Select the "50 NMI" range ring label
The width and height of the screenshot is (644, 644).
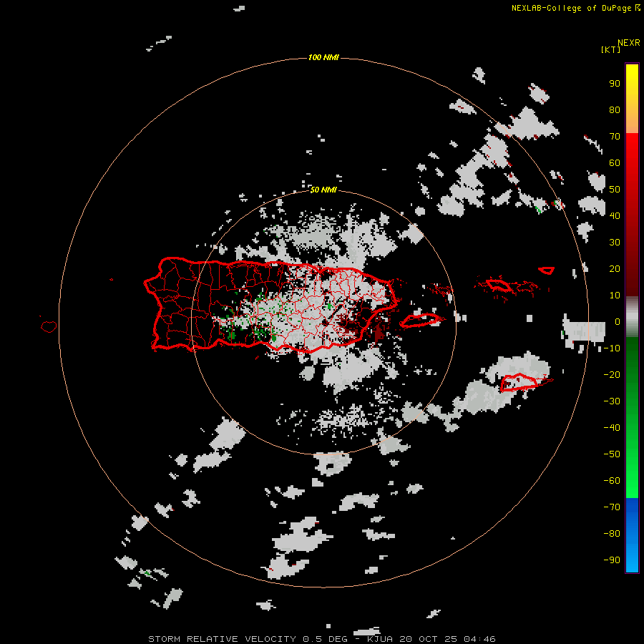tap(323, 190)
